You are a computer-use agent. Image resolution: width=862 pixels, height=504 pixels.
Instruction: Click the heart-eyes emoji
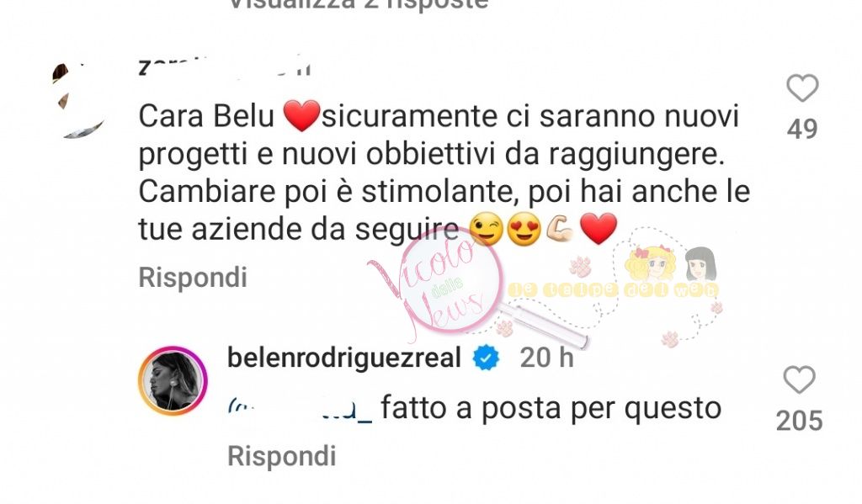point(524,229)
